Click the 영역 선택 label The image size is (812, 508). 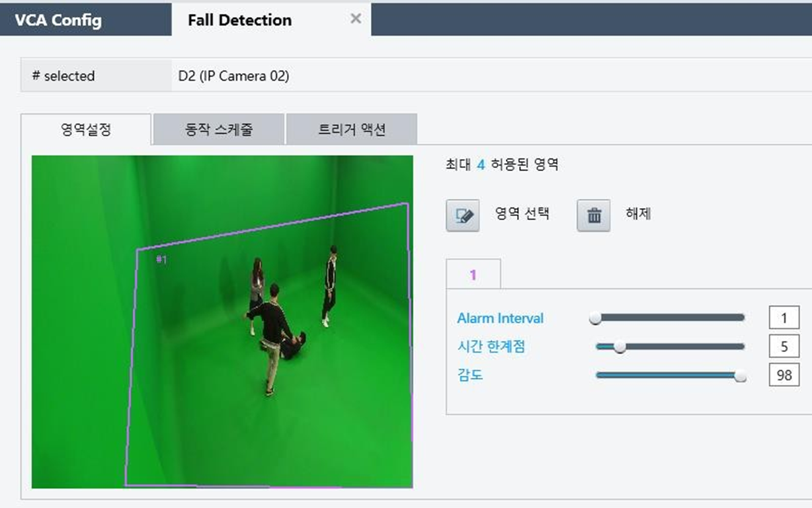click(x=522, y=214)
